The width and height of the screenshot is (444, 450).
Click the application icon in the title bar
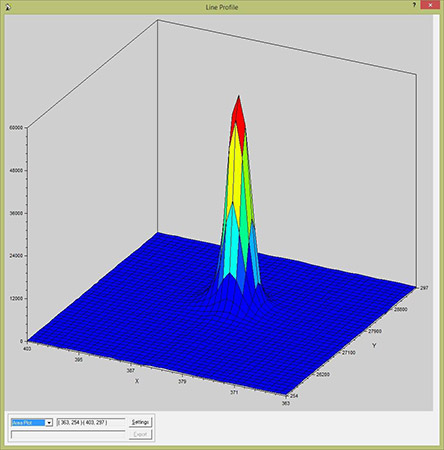(8, 7)
